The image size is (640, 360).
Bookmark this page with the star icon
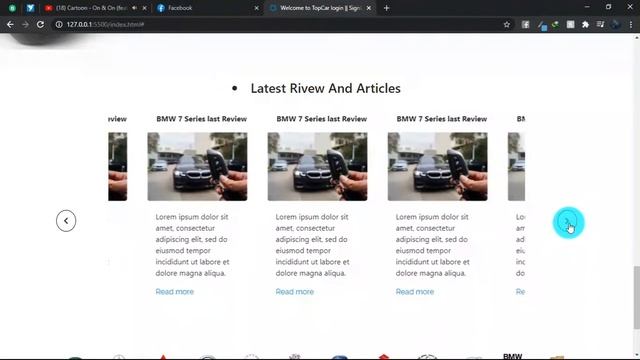pyautogui.click(x=507, y=24)
